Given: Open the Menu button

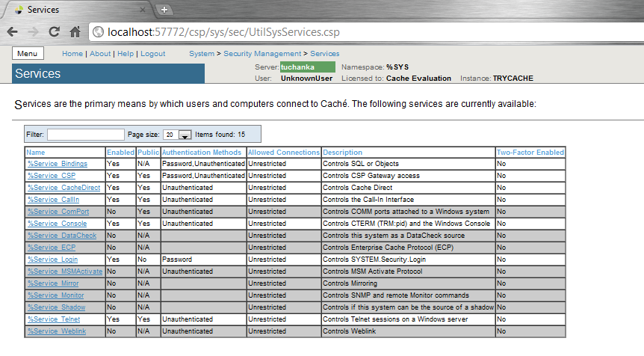Looking at the screenshot, I should tap(28, 54).
